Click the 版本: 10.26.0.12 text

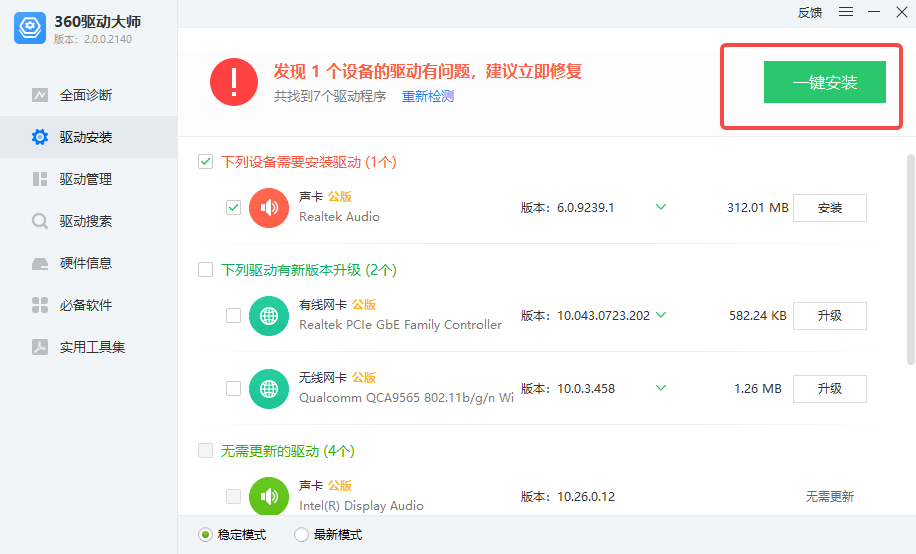point(568,497)
